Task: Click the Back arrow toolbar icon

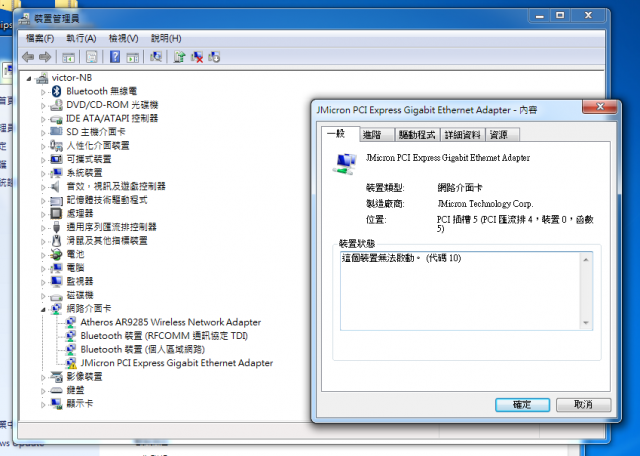Action: [28, 57]
